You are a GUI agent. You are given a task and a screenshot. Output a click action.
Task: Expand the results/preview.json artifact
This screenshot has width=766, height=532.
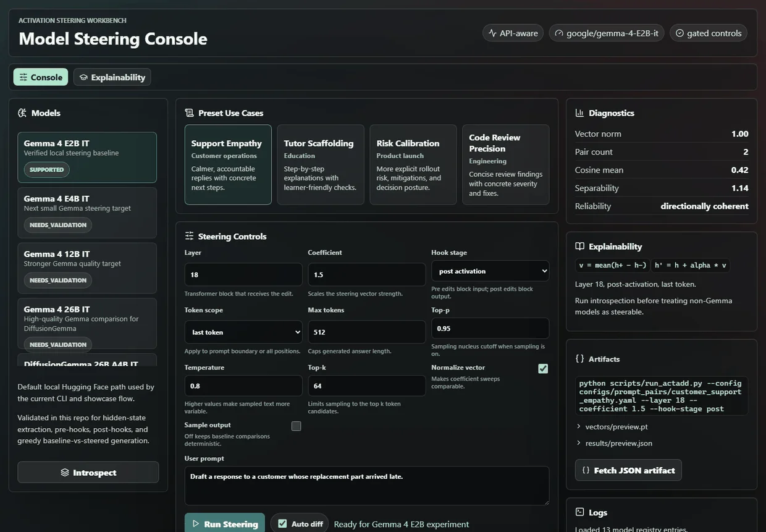click(x=614, y=443)
